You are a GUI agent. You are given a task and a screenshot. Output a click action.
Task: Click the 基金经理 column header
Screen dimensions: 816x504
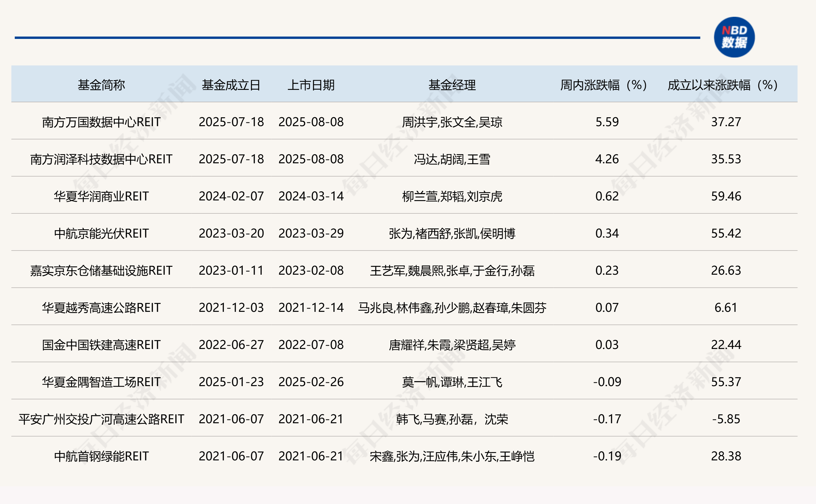point(452,85)
